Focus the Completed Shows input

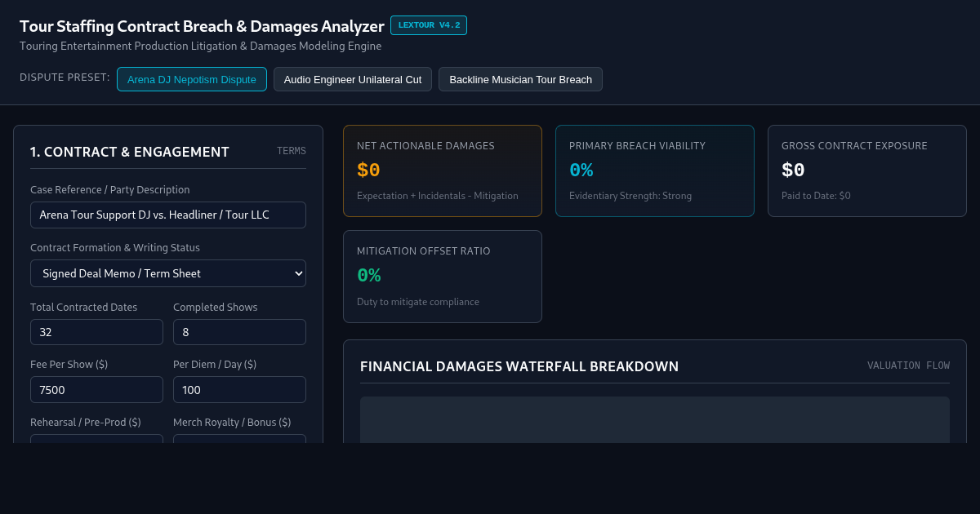coord(239,332)
